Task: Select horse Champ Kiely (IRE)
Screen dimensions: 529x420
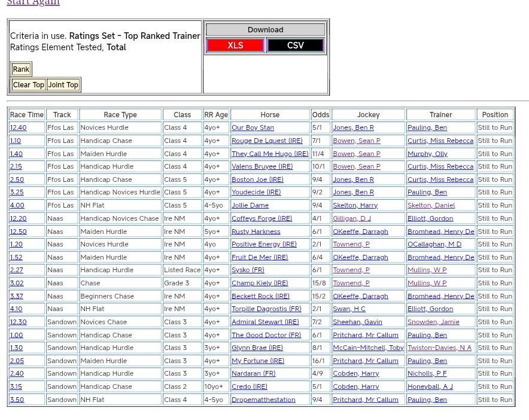Action: tap(260, 283)
